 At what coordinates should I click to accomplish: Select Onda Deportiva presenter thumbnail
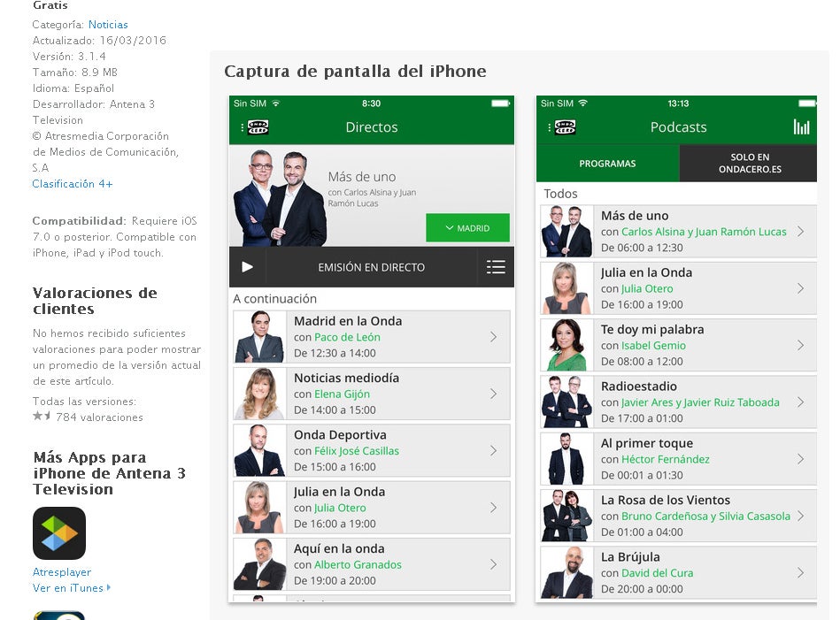click(x=260, y=450)
